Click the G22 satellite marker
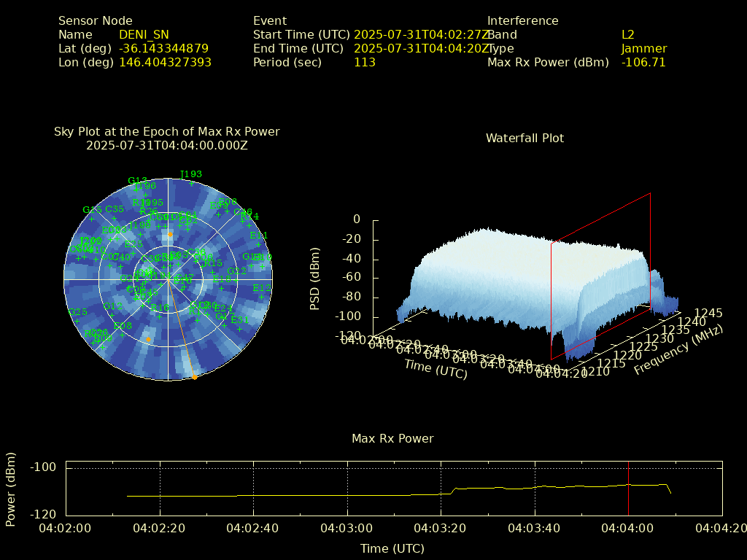747x560 pixels. tap(237, 279)
